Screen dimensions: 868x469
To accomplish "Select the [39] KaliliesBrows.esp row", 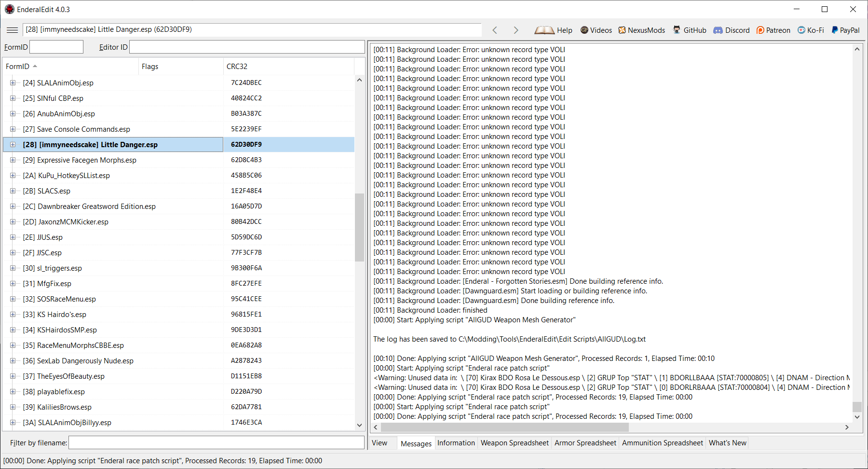I will point(179,407).
